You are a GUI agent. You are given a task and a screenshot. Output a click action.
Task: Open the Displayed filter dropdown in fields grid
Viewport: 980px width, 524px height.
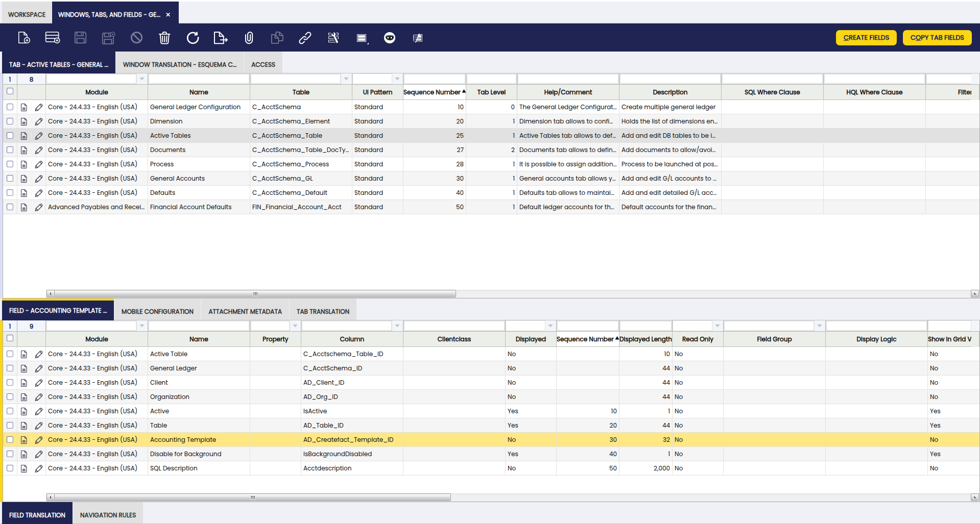(550, 326)
